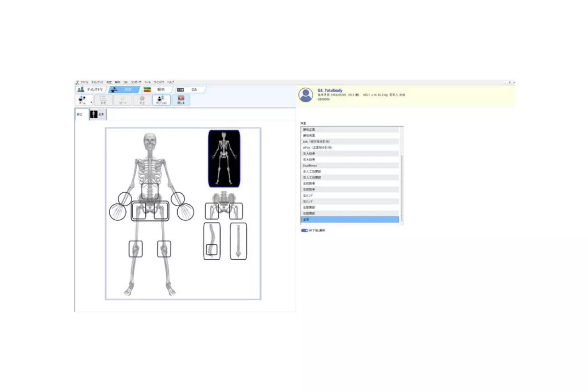
Task: Choose 右膝関節 in the exam list
Action: pyautogui.click(x=350, y=214)
